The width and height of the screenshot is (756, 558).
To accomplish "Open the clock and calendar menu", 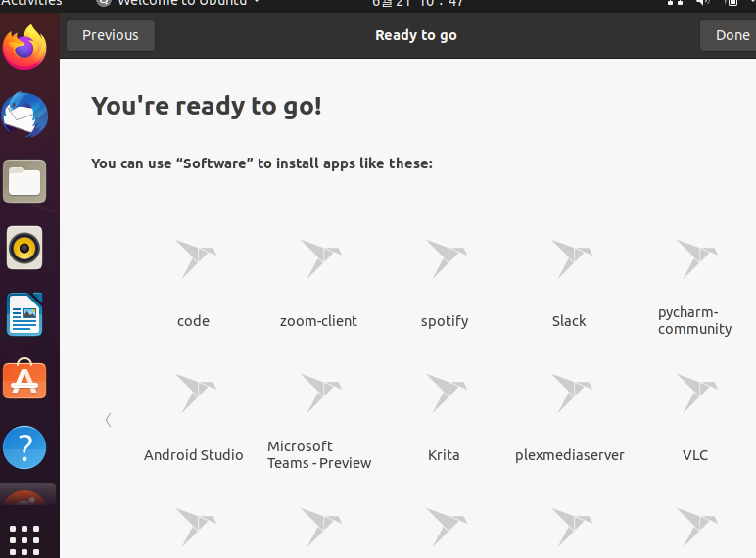I will click(417, 3).
